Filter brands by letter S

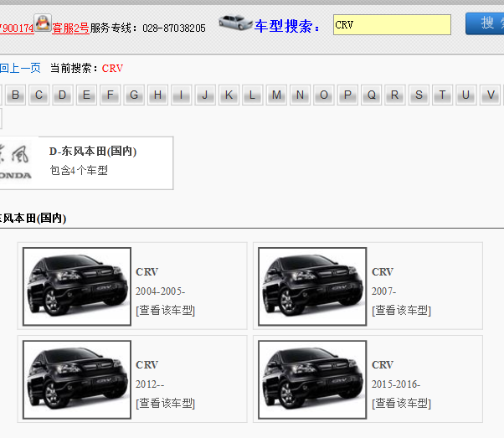click(419, 95)
